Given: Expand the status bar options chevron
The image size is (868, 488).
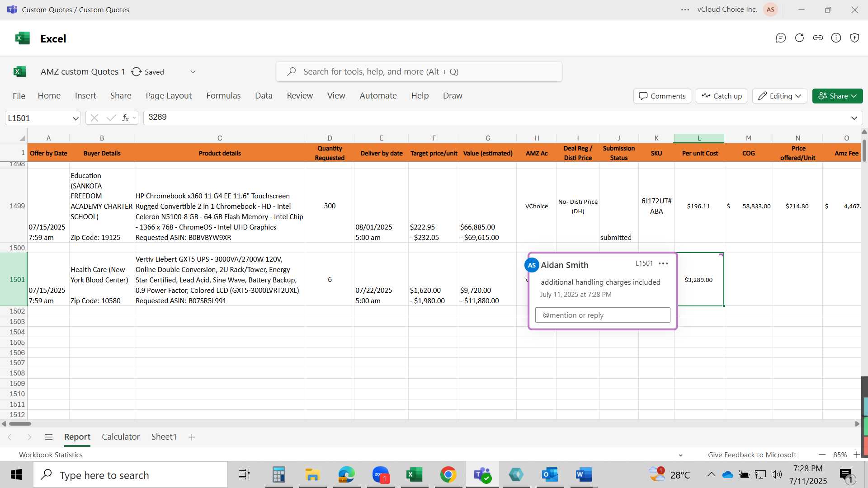Looking at the screenshot, I should (681, 455).
